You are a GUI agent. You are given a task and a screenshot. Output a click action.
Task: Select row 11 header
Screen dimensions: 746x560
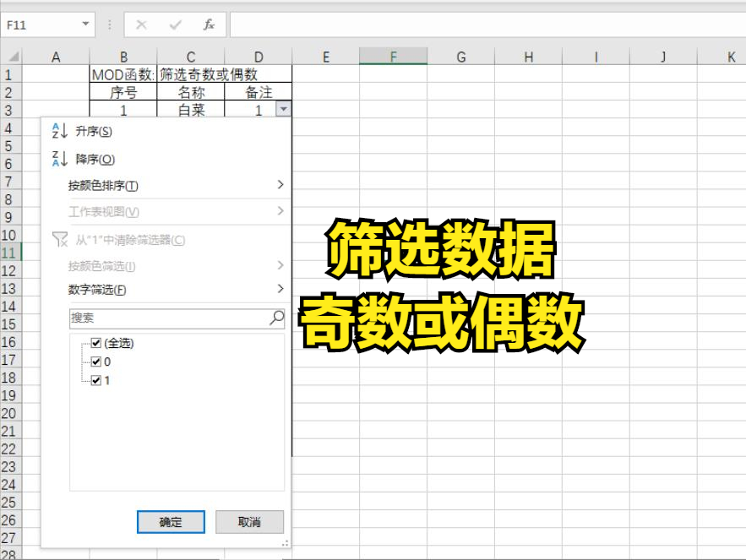tap(10, 253)
